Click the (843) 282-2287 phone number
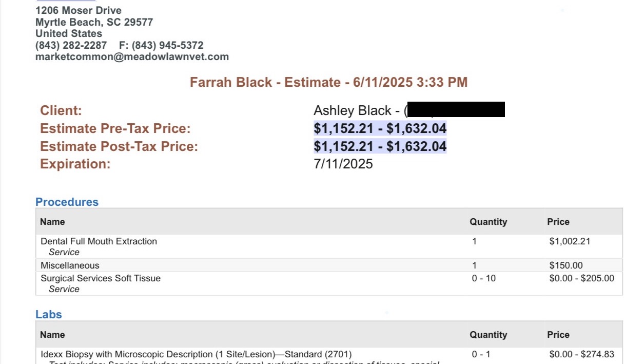644x364 pixels. (71, 45)
